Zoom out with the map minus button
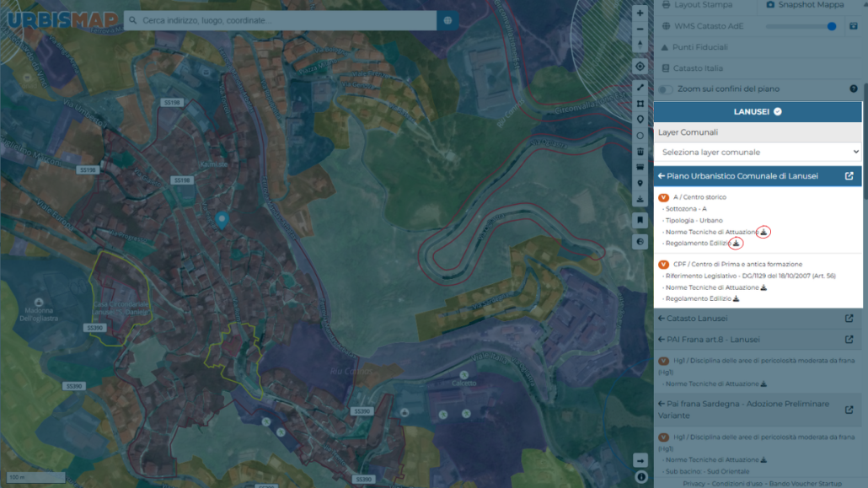 coord(640,29)
